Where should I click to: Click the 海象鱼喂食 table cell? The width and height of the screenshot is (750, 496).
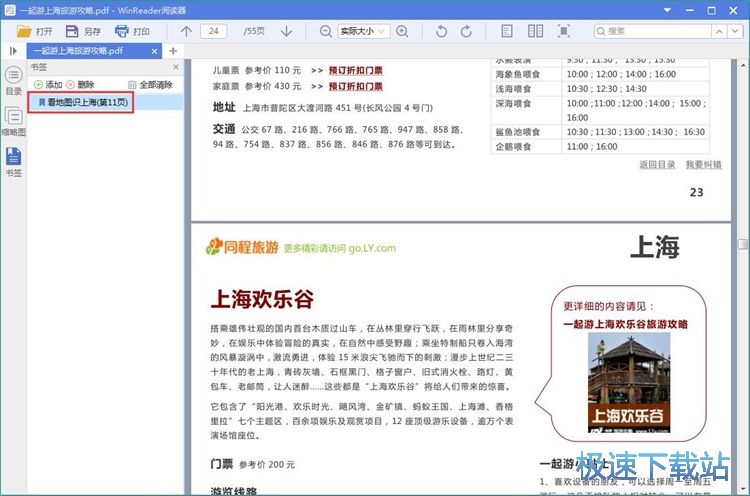point(526,74)
